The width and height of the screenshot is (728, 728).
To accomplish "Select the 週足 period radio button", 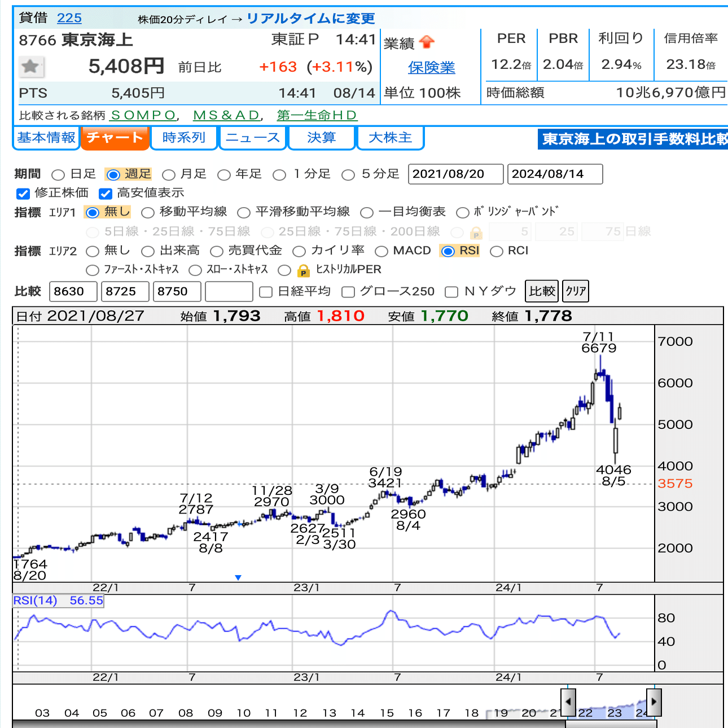I will click(x=113, y=174).
